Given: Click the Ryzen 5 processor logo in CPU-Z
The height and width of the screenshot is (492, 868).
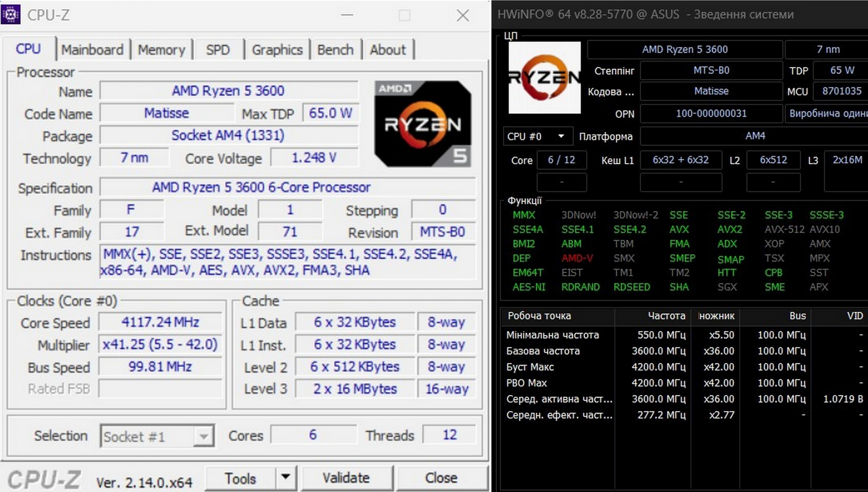Looking at the screenshot, I should 422,124.
